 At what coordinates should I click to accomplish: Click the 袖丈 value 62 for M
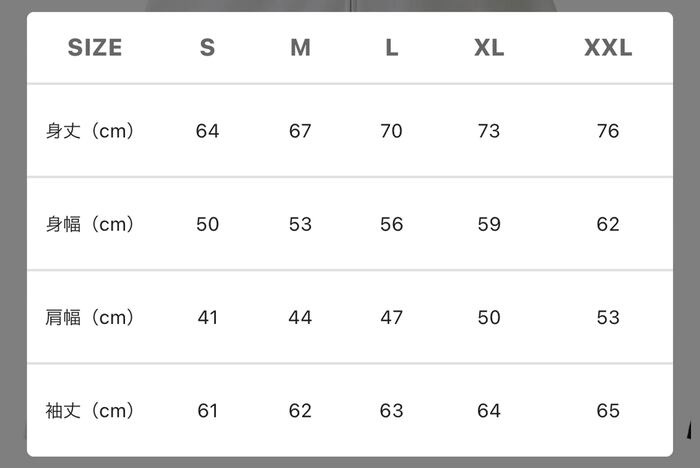(x=300, y=411)
